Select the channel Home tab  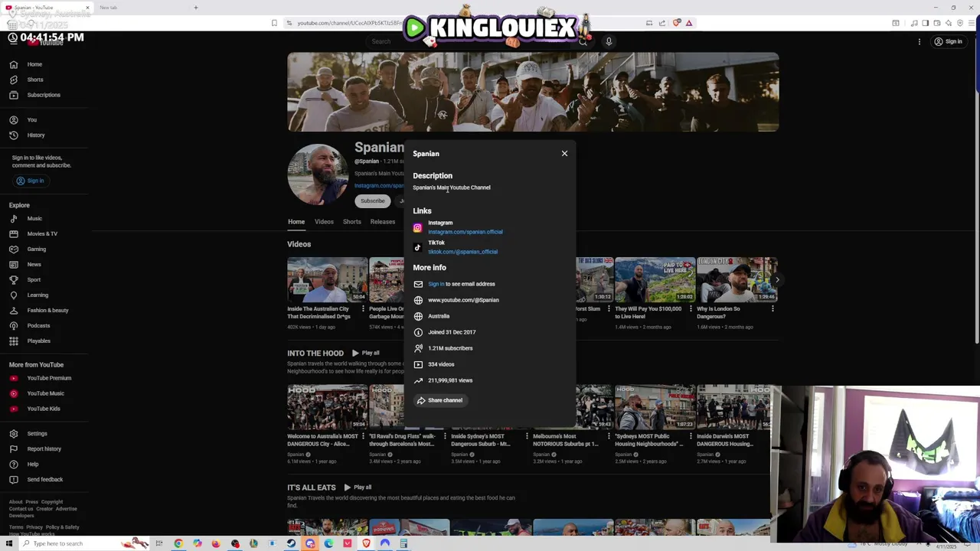coord(296,222)
